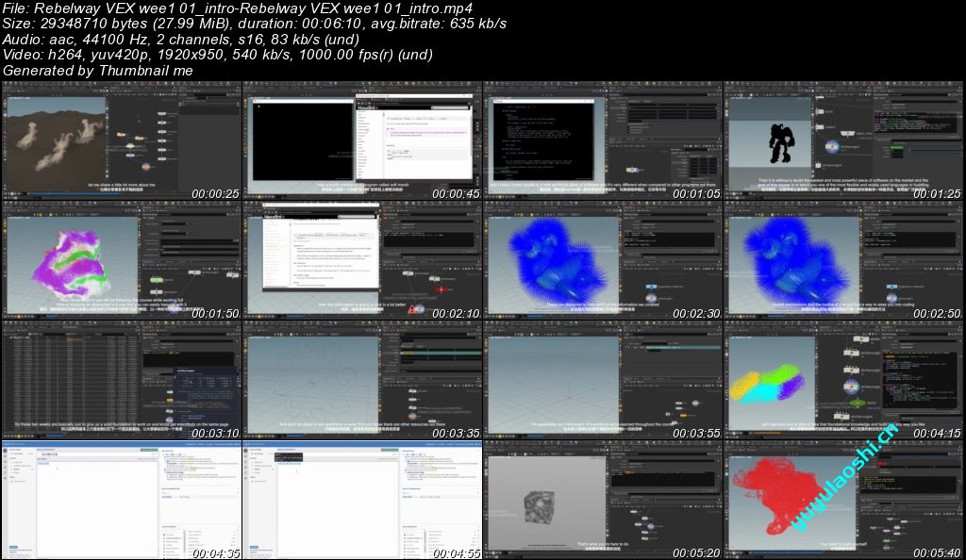Select the frame stamped 00:00:45
The height and width of the screenshot is (560, 966).
(x=362, y=140)
